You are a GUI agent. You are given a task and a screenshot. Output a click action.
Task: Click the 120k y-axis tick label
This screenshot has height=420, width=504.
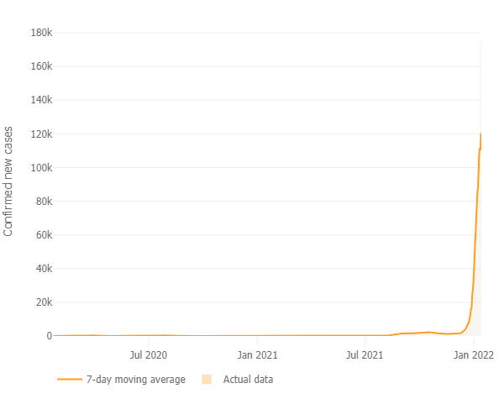coord(41,134)
